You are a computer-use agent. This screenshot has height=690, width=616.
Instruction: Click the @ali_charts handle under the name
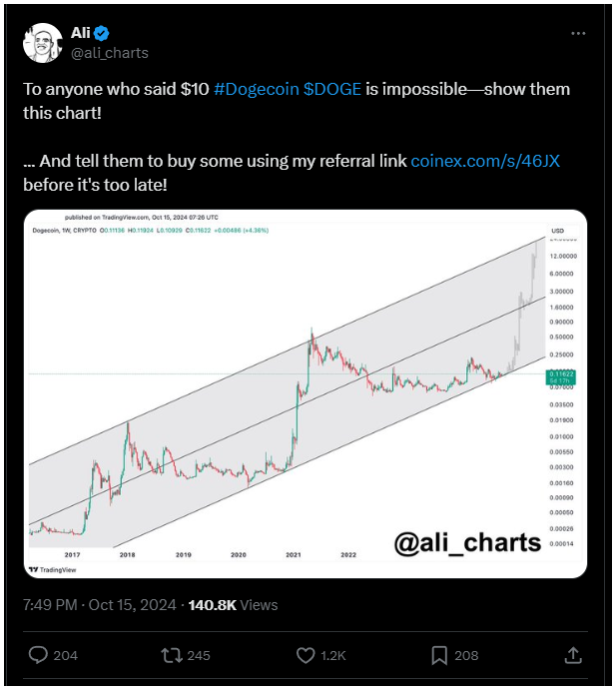(x=110, y=53)
